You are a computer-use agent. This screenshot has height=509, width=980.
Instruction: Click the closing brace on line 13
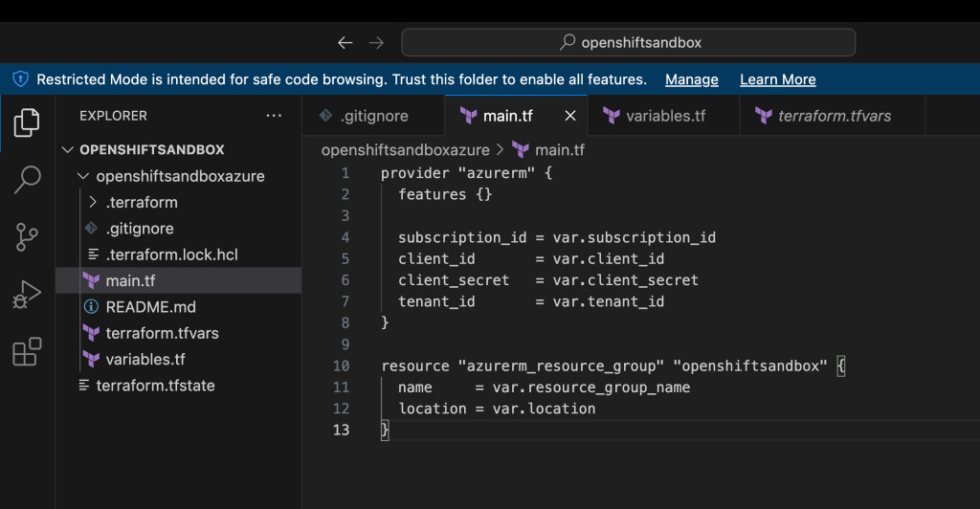click(x=385, y=431)
